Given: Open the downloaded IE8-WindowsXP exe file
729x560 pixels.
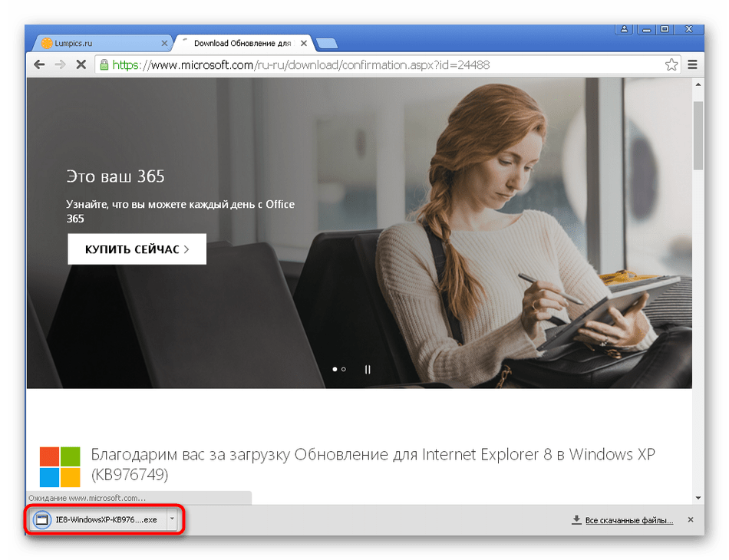Looking at the screenshot, I should [x=97, y=519].
